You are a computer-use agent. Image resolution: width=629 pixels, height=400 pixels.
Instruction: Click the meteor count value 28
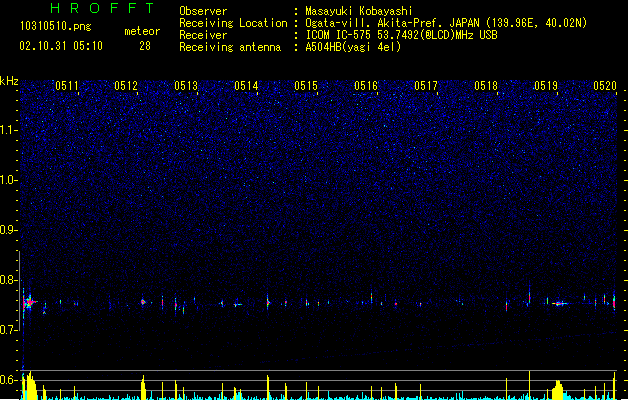click(x=145, y=46)
